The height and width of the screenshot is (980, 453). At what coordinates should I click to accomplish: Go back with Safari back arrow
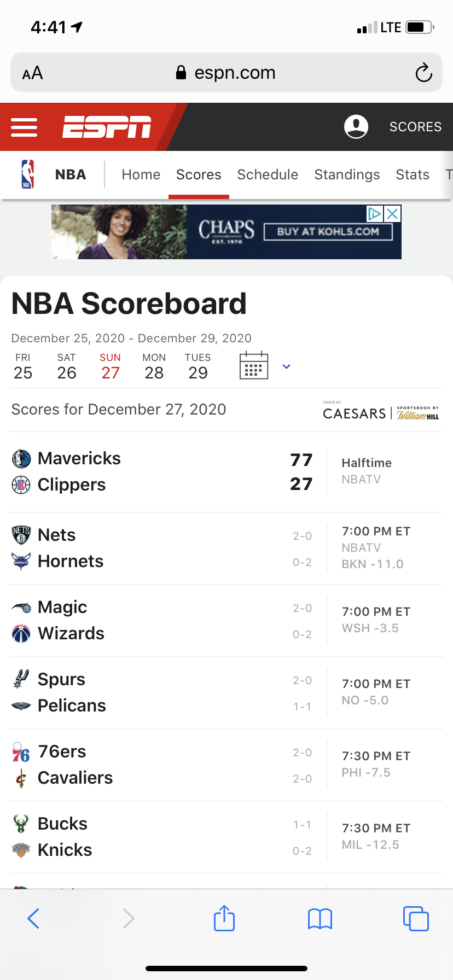(33, 919)
